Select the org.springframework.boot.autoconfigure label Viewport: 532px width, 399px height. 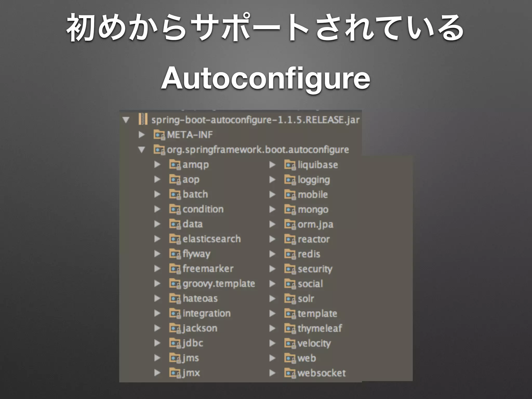pyautogui.click(x=258, y=150)
